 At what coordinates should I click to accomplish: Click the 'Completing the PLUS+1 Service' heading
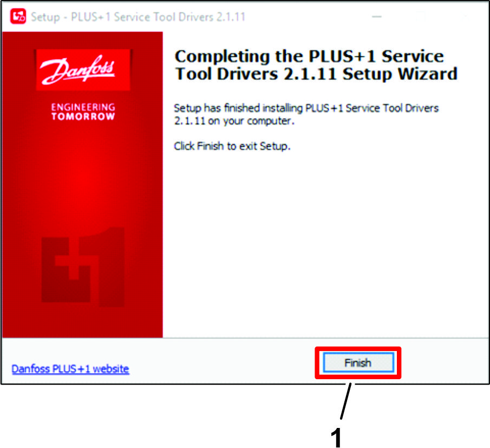click(309, 56)
